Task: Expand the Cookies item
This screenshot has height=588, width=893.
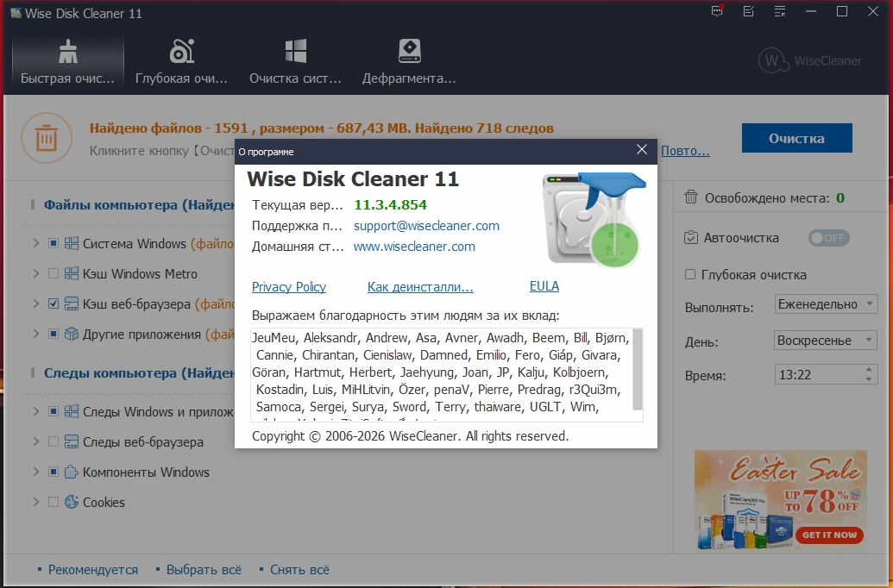Action: coord(36,502)
